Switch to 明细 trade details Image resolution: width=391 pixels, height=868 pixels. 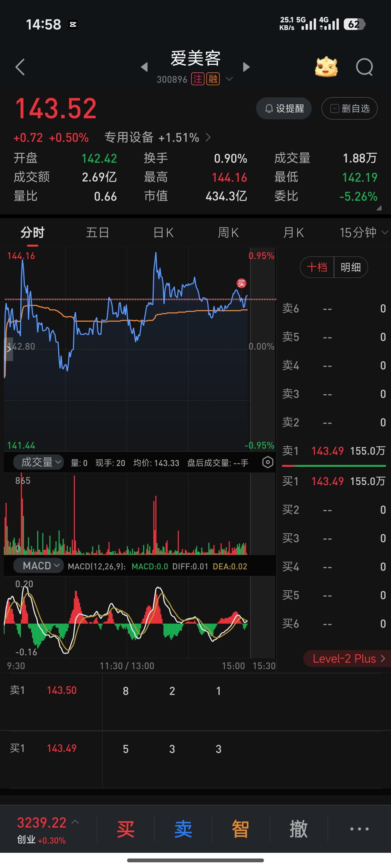(351, 267)
